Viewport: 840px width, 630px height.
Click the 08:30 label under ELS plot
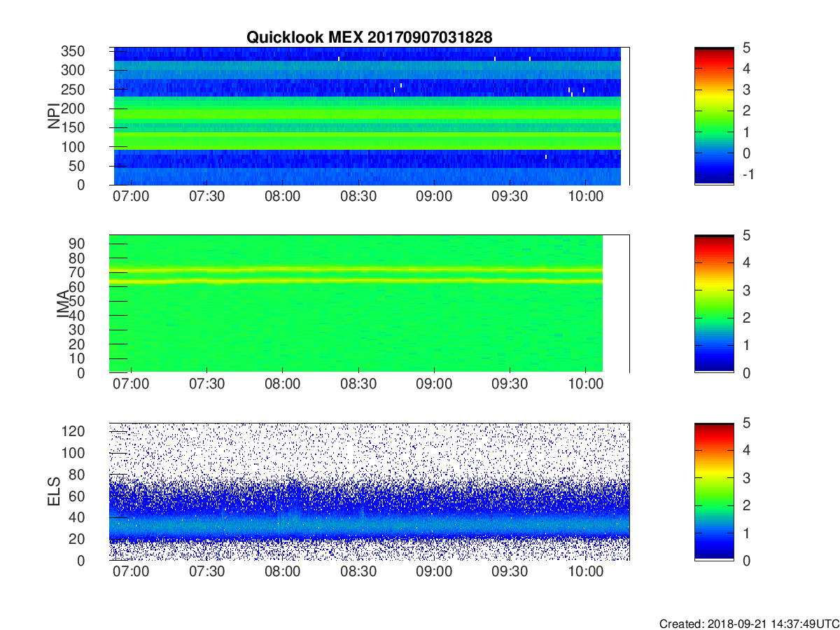pyautogui.click(x=358, y=572)
